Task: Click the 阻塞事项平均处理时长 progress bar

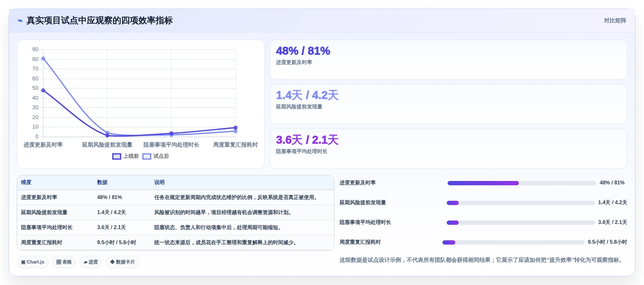Action: pos(521,223)
